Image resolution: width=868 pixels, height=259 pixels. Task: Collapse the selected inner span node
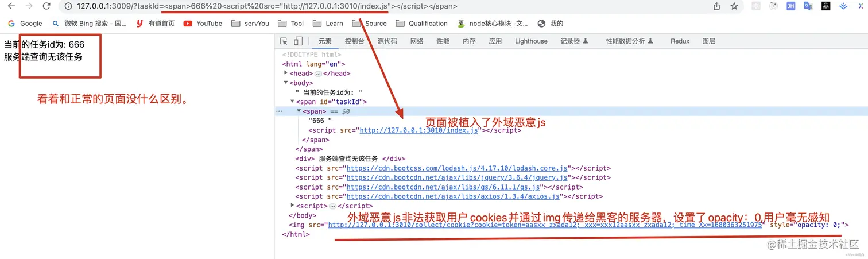(299, 111)
